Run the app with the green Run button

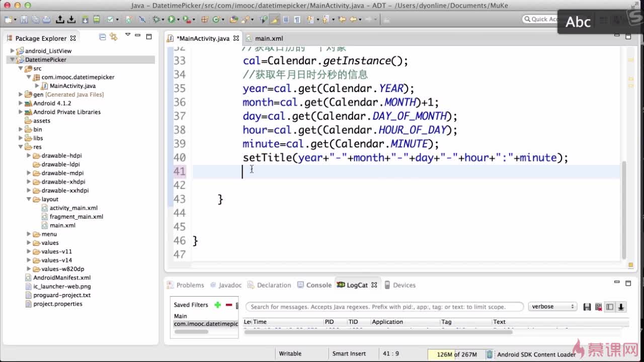[172, 20]
